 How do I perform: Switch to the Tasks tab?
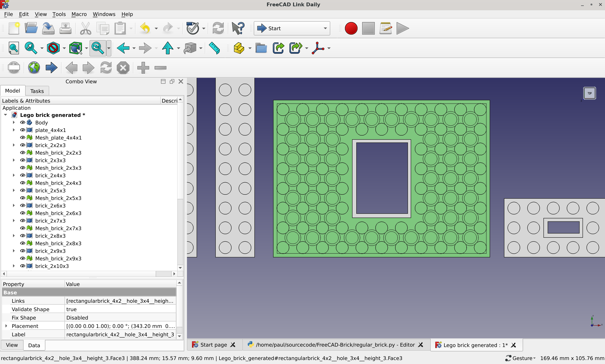37,91
